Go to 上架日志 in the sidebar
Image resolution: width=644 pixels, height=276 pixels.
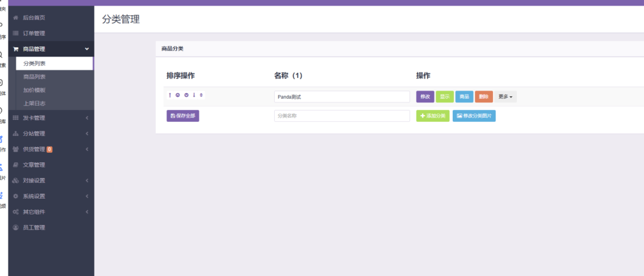(34, 103)
